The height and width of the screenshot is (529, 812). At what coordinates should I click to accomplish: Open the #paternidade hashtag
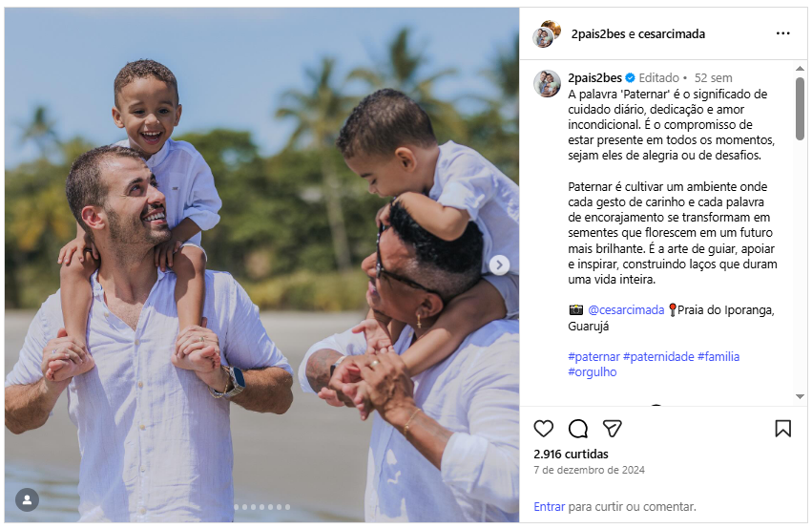pos(658,356)
